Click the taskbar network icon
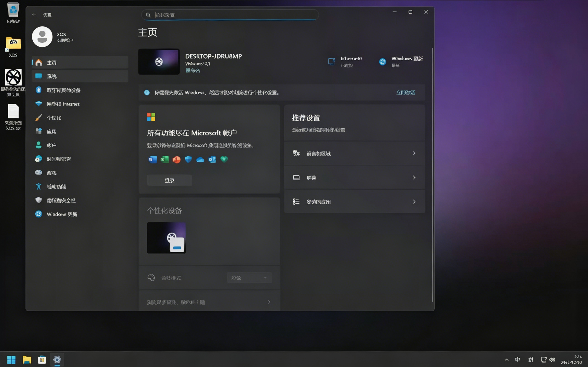 pos(544,360)
